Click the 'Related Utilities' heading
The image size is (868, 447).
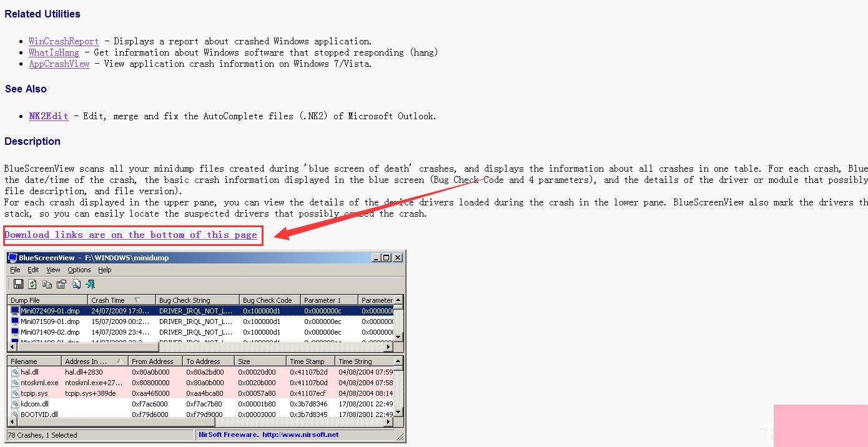[42, 14]
